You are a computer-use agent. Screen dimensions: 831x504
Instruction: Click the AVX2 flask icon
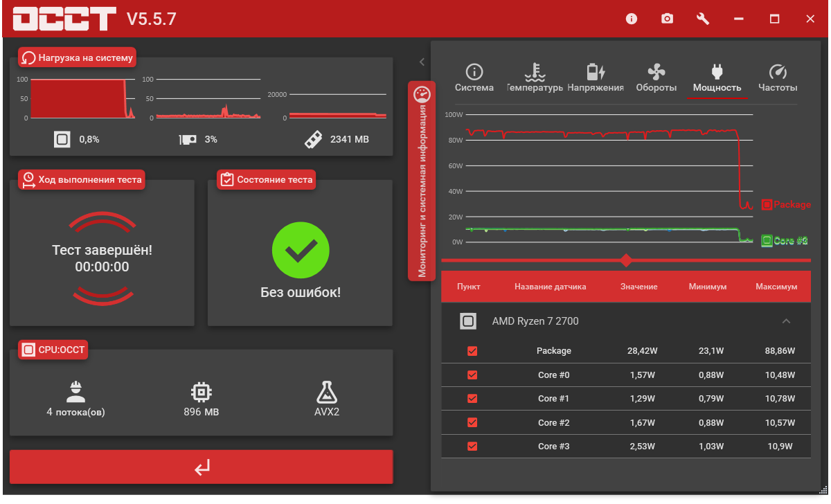[326, 392]
